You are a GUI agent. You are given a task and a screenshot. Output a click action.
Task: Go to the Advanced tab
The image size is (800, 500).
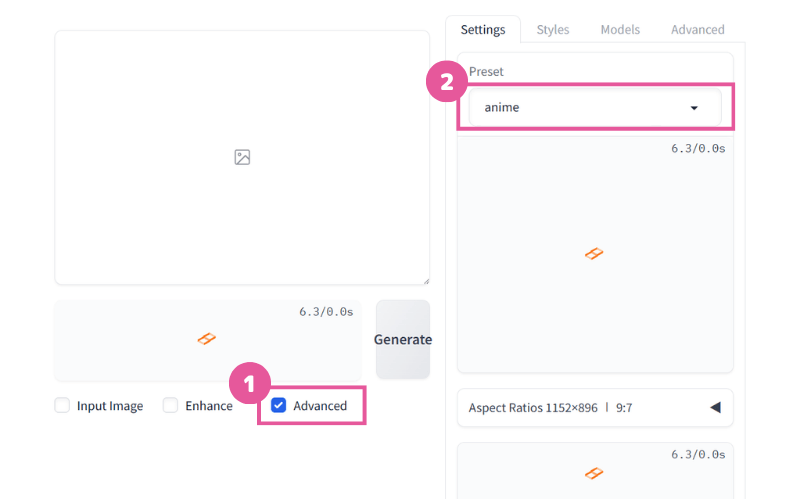(697, 30)
